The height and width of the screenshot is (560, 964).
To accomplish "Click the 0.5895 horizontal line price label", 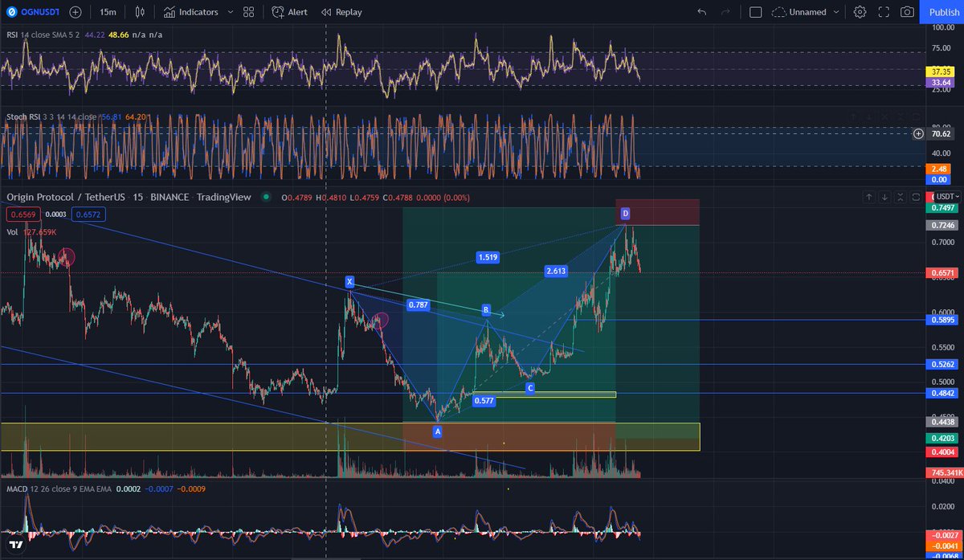I will pyautogui.click(x=943, y=320).
